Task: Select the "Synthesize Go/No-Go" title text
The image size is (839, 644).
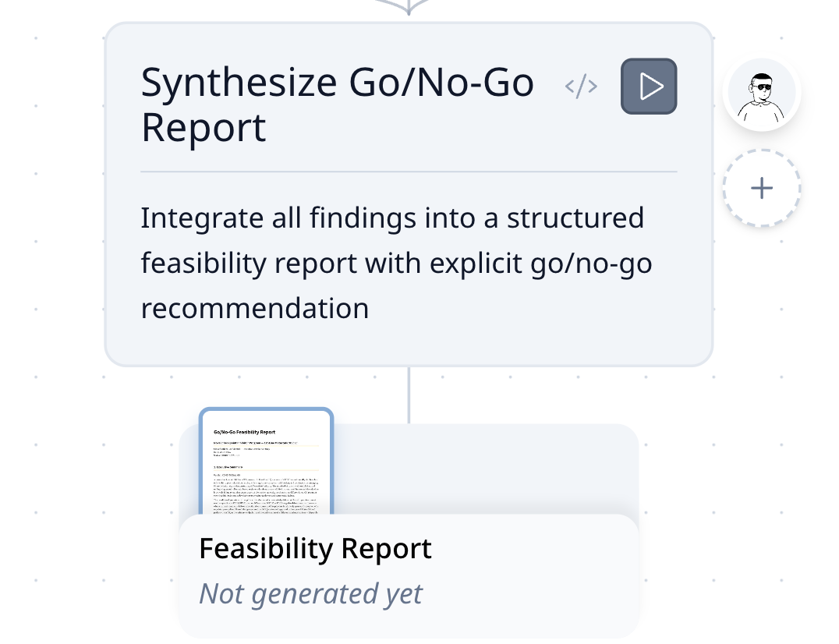Action: 337,83
